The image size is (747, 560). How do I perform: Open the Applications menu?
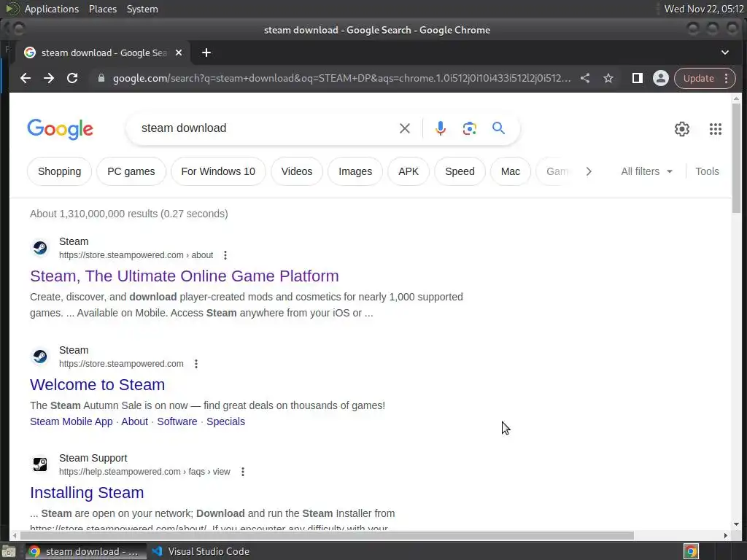52,9
